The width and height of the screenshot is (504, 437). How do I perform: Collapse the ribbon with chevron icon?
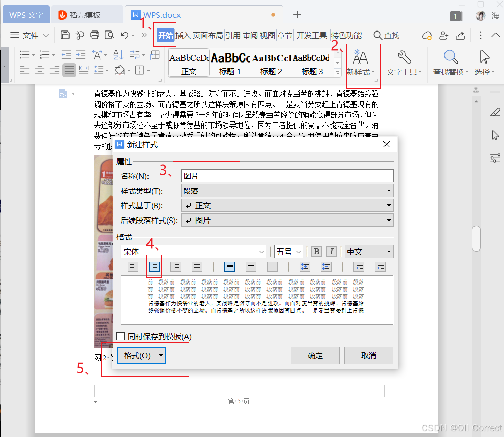[496, 35]
